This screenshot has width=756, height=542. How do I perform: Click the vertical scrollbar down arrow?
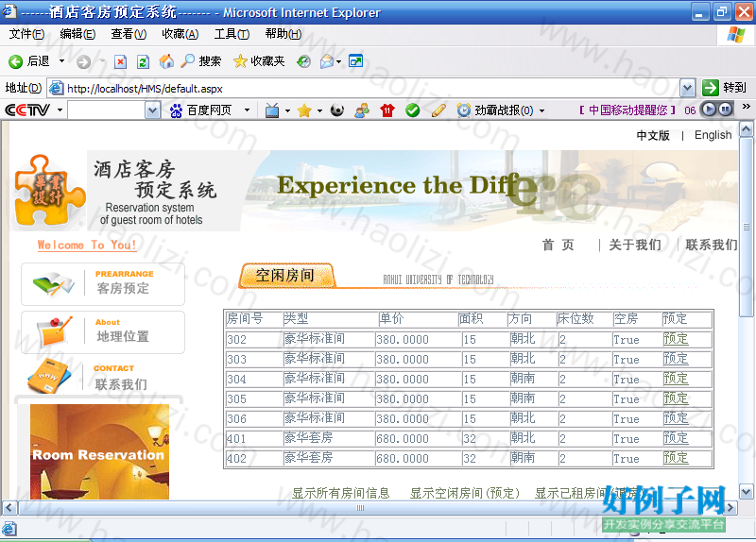746,492
